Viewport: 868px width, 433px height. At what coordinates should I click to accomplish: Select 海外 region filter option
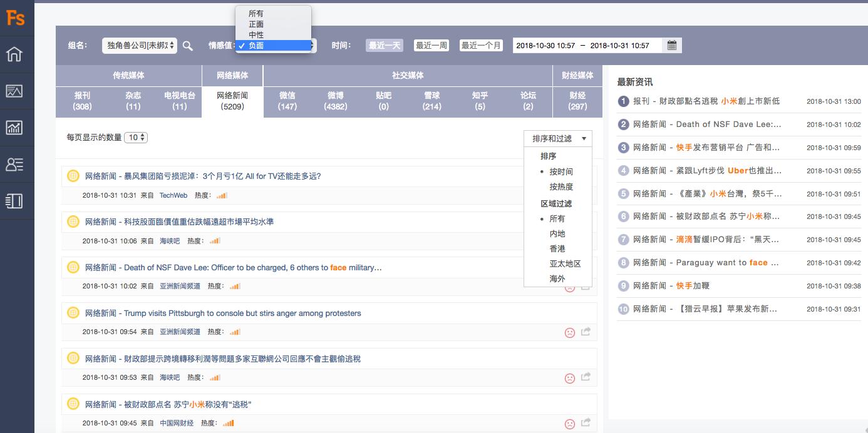[557, 278]
